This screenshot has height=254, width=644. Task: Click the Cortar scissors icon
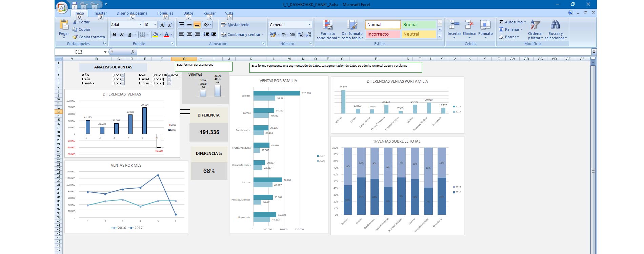tap(75, 22)
